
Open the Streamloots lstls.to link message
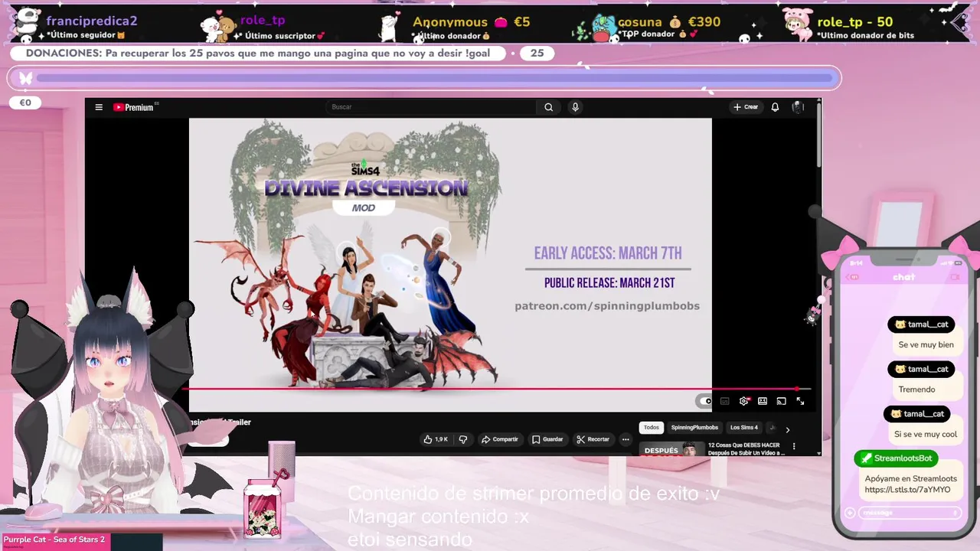pos(910,484)
